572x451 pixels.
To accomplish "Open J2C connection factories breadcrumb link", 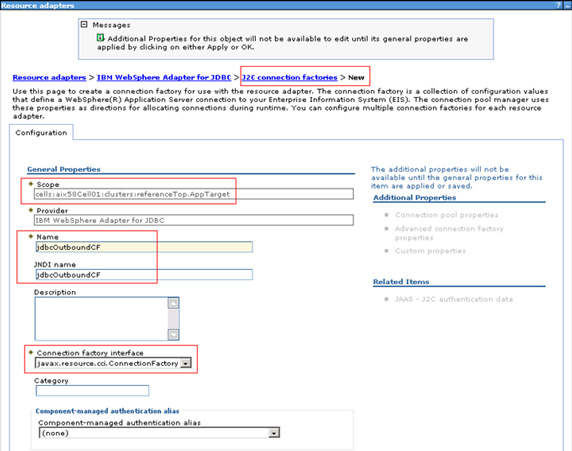I will [x=290, y=77].
